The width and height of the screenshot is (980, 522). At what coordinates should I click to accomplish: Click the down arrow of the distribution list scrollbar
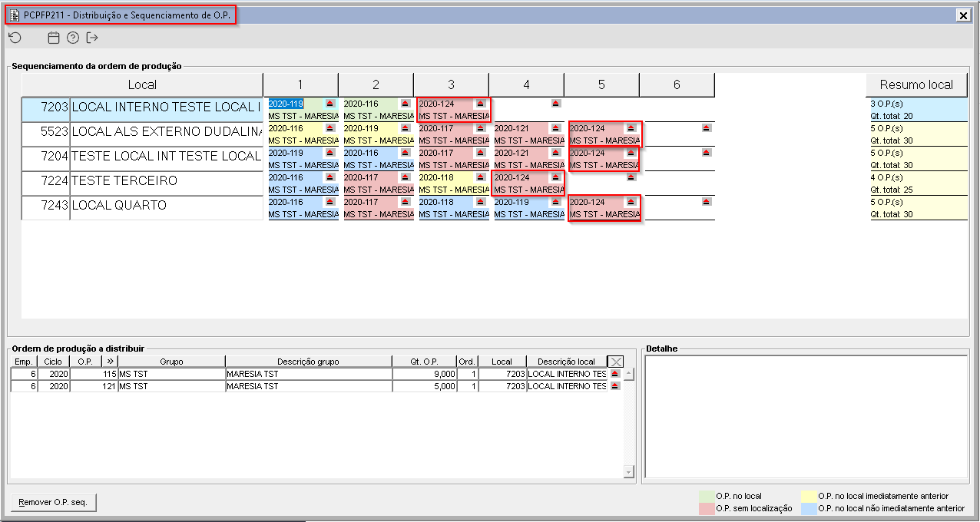629,472
